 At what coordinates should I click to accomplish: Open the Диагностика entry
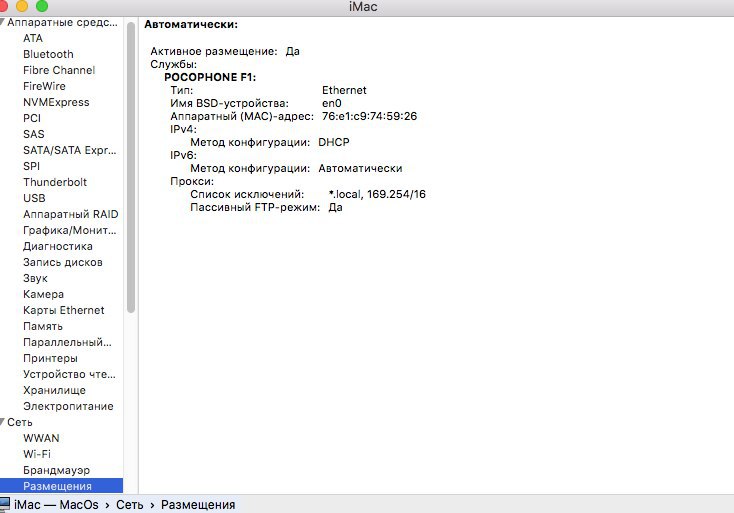[x=58, y=246]
